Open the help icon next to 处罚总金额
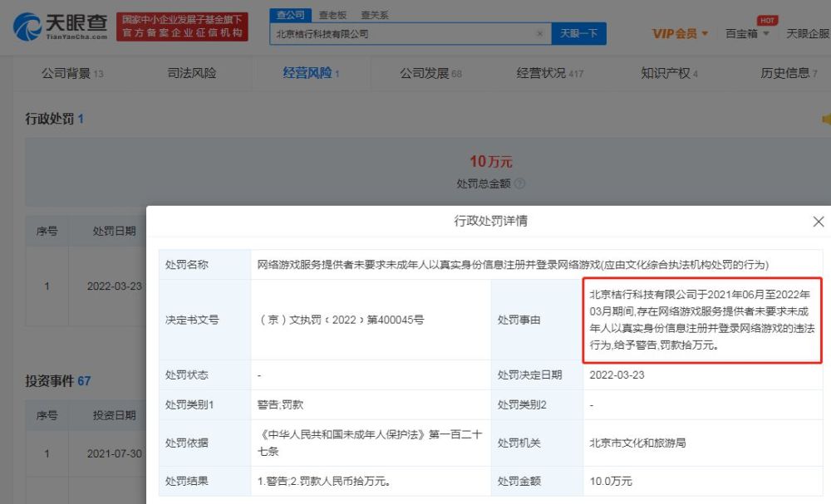This screenshot has width=831, height=504. coord(520,183)
